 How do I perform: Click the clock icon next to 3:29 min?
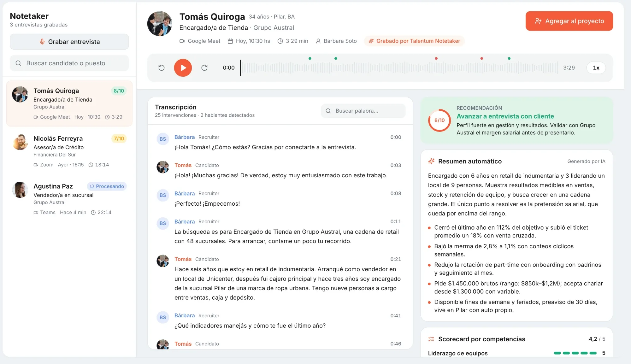[x=280, y=41]
